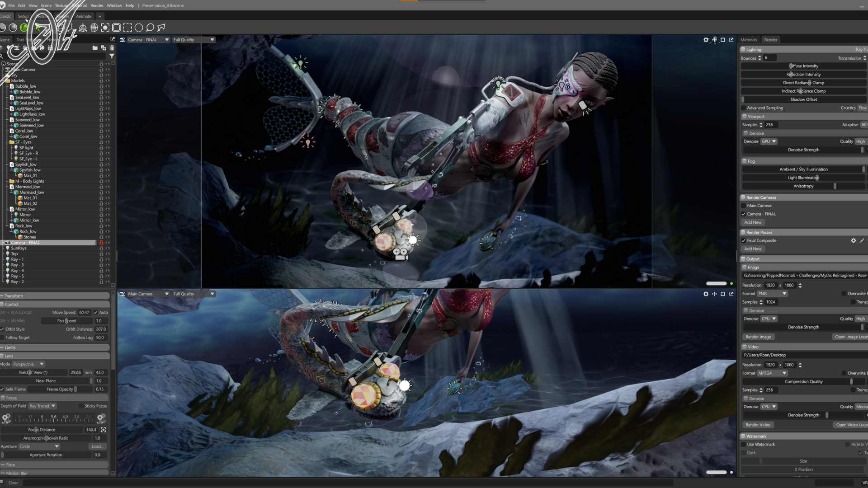Image resolution: width=868 pixels, height=488 pixels.
Task: Pop out the bottom viewport window
Action: 731,294
